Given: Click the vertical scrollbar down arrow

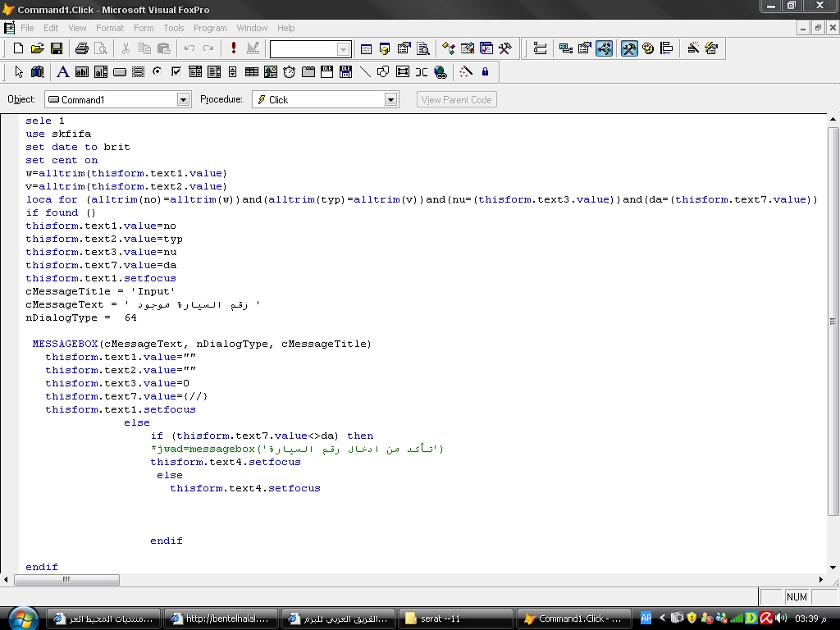Looking at the screenshot, I should [x=833, y=568].
